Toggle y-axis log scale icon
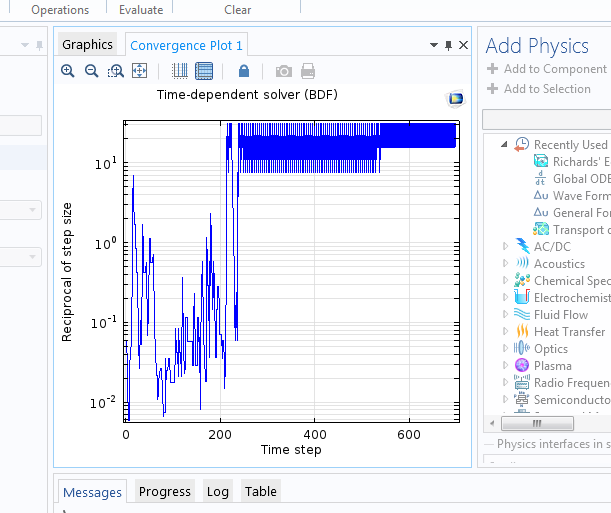Image resolution: width=611 pixels, height=513 pixels. click(204, 71)
